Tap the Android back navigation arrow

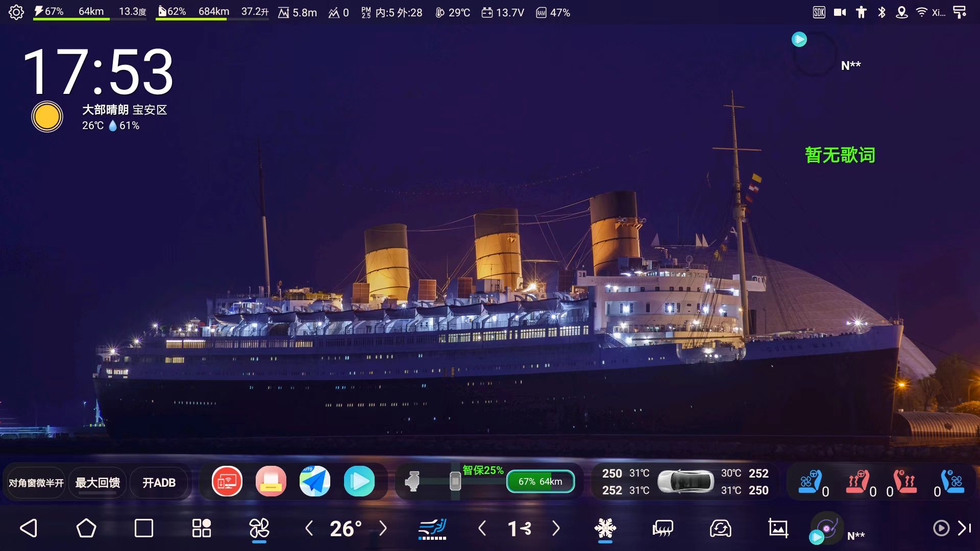tap(29, 528)
